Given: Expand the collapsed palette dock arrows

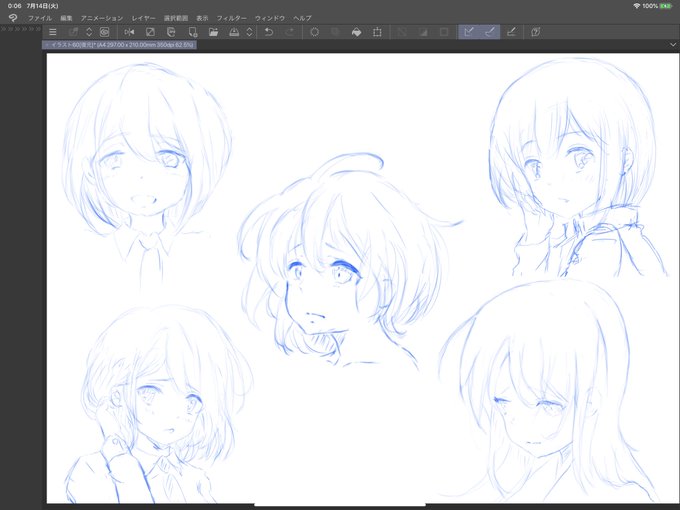Looking at the screenshot, I should 21,29.
